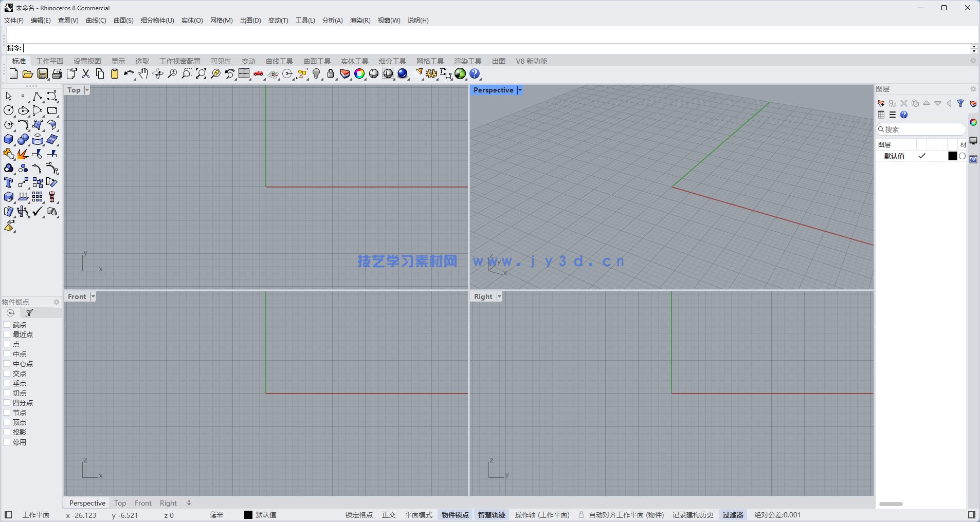Open the Layers panel help icon

coord(903,115)
